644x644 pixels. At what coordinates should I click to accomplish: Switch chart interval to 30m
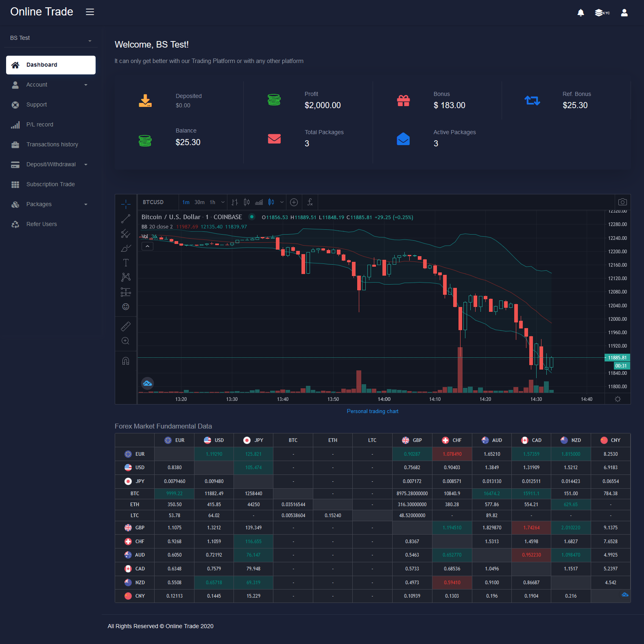tap(199, 202)
